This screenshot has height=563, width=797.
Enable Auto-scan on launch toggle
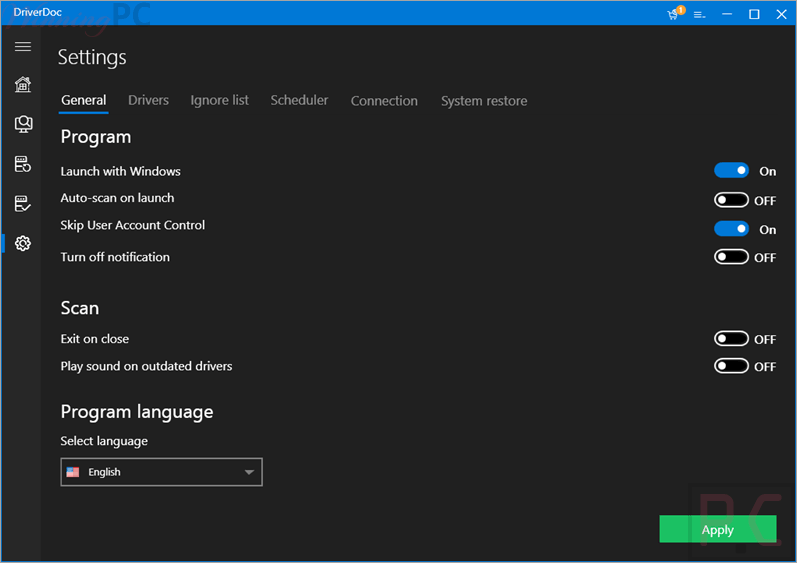point(731,200)
